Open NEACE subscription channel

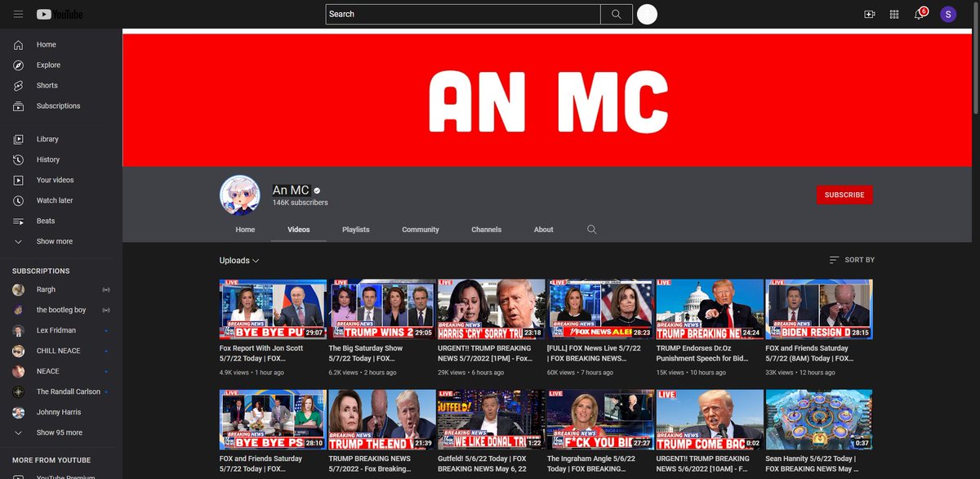(x=61, y=371)
